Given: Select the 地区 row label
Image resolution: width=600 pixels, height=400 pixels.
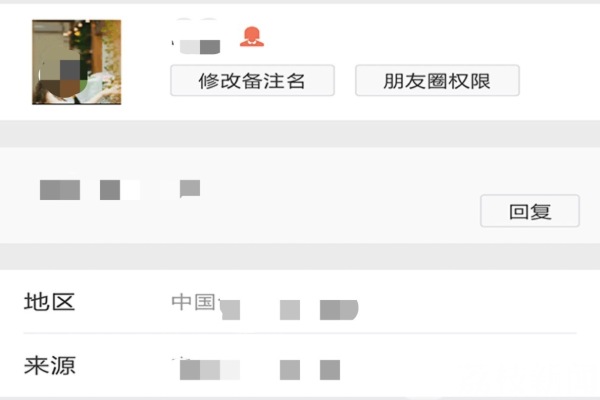Looking at the screenshot, I should click(49, 302).
